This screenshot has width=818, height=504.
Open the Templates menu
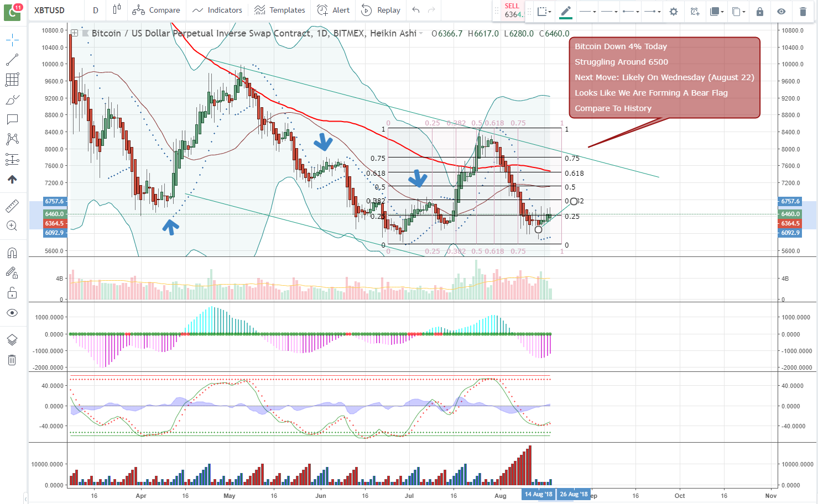click(x=280, y=10)
